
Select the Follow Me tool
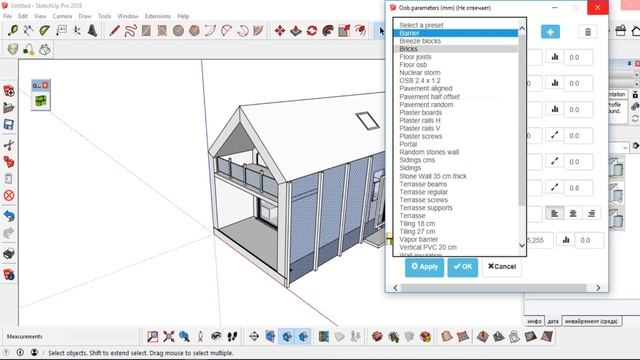pos(328,31)
